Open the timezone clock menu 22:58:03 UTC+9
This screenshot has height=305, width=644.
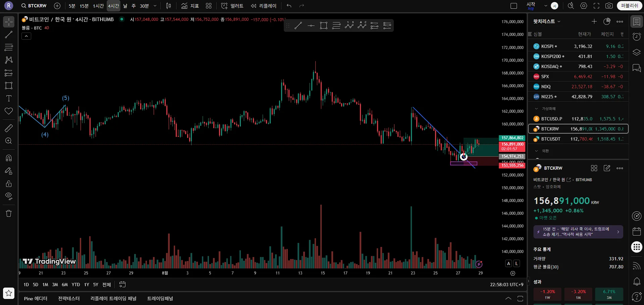(x=506, y=285)
